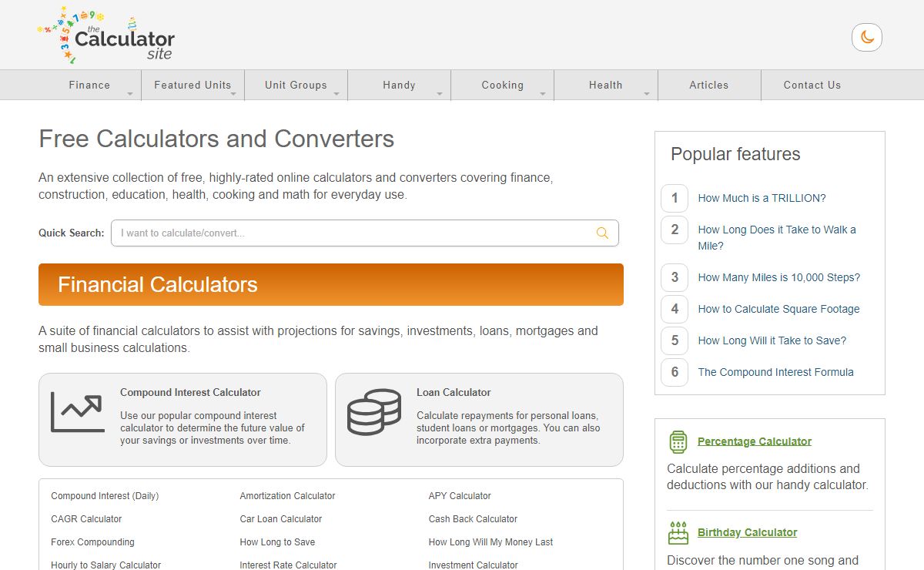Open the Car Loan Calculator link
This screenshot has height=570, width=924.
point(280,519)
